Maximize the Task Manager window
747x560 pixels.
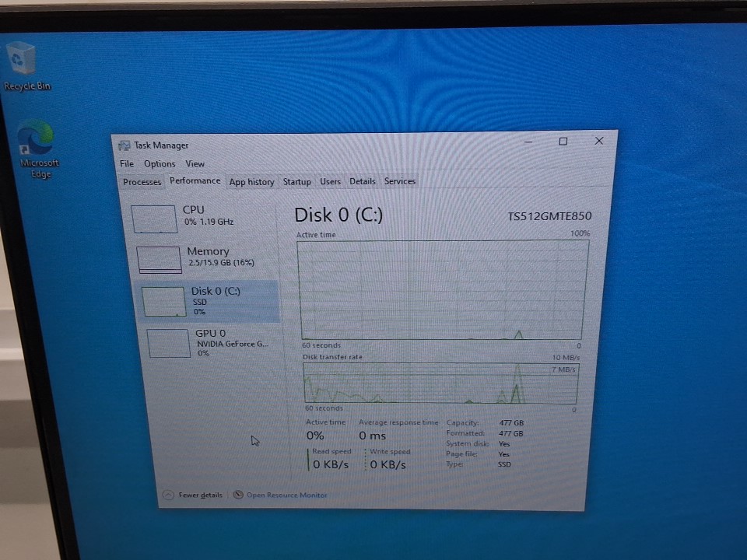[x=563, y=142]
